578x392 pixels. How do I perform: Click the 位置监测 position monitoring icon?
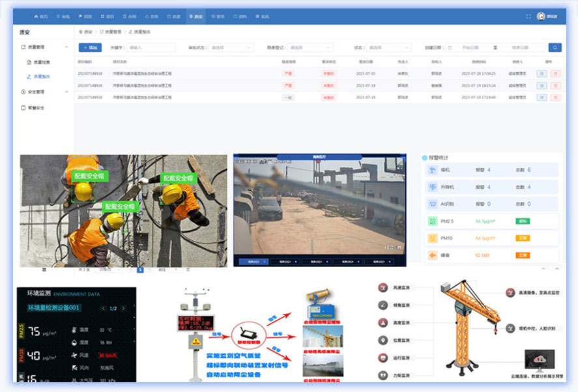383,340
